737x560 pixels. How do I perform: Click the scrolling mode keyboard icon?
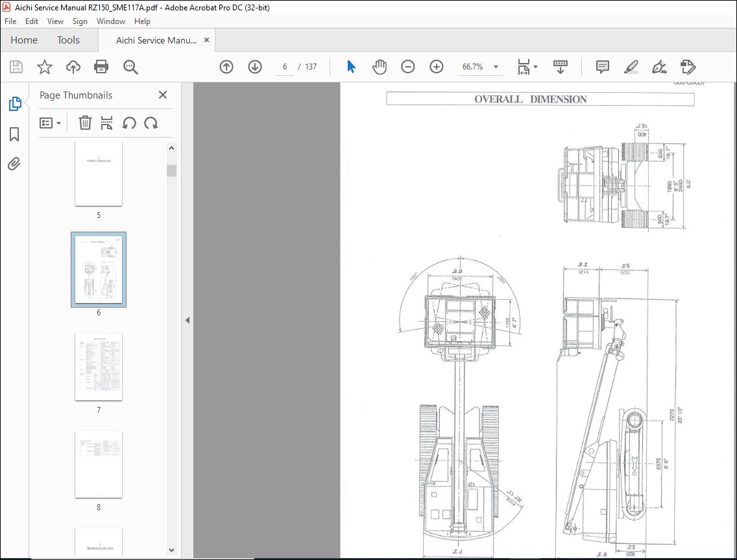(x=561, y=67)
